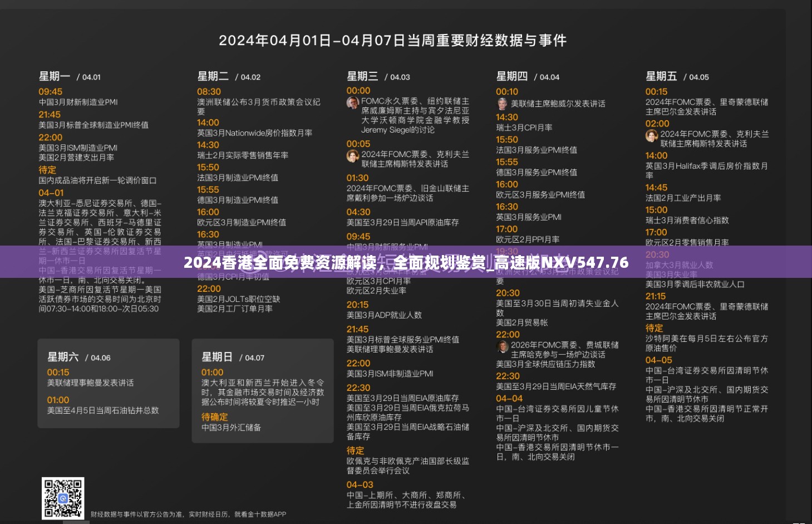Click '德国3月服务业PMI终值' entry
The image size is (812, 524).
click(x=537, y=172)
